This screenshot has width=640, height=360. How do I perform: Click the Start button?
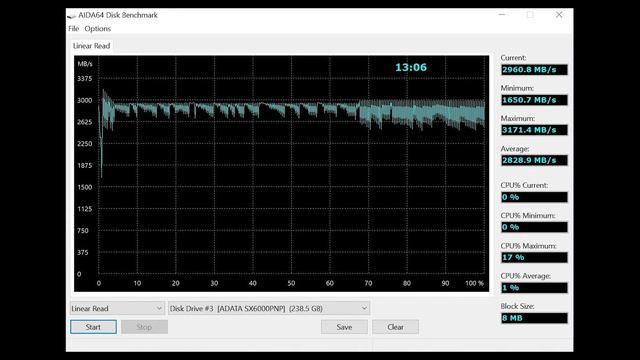pos(93,327)
